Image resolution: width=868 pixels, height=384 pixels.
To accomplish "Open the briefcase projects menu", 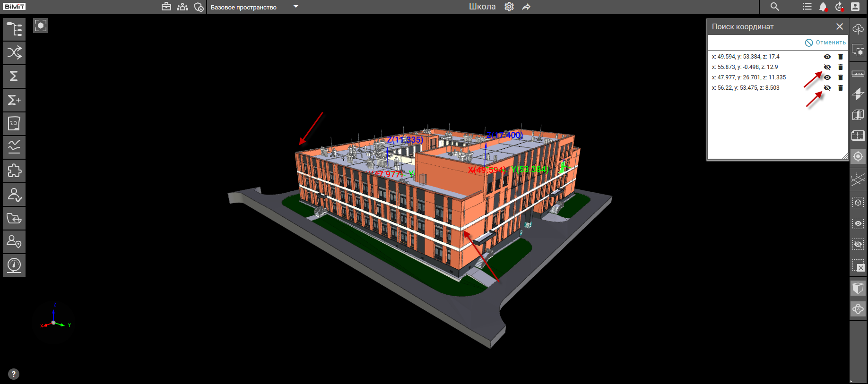I will coord(166,7).
